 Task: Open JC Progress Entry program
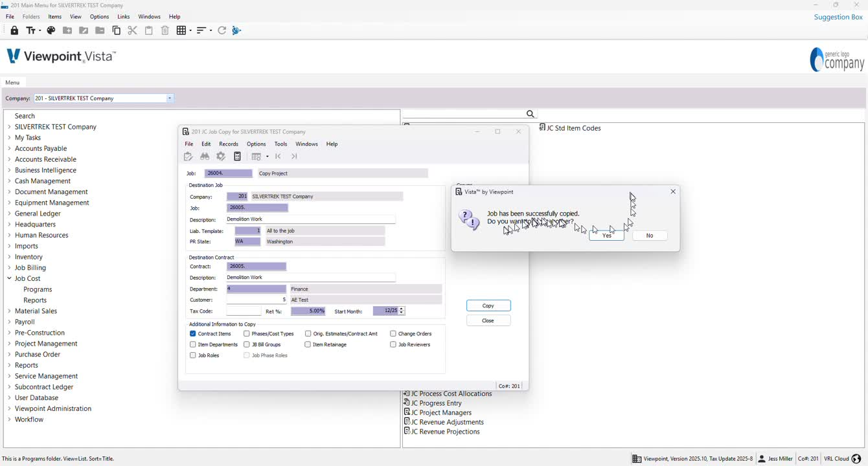[433, 403]
